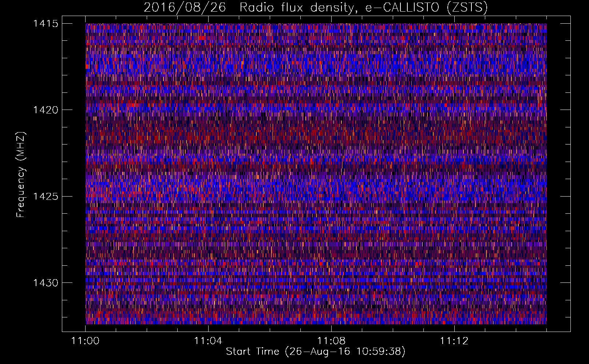Screen dimensions: 589x364
Task: Click the 1420 frequency tick label
Action: [x=46, y=110]
